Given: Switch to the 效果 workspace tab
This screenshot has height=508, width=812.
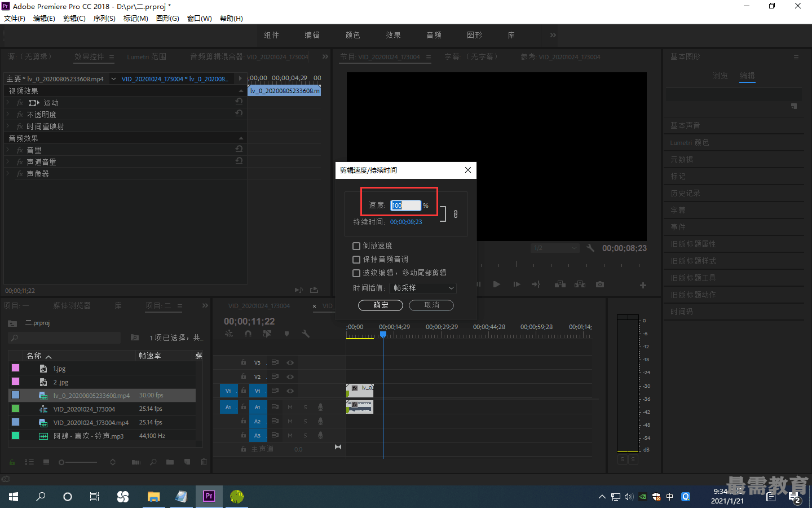Looking at the screenshot, I should click(394, 35).
